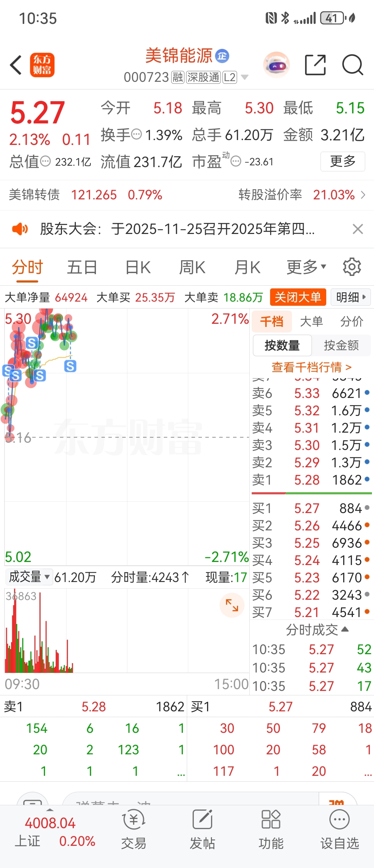Tap the info icon beside 市盈

coord(235,161)
